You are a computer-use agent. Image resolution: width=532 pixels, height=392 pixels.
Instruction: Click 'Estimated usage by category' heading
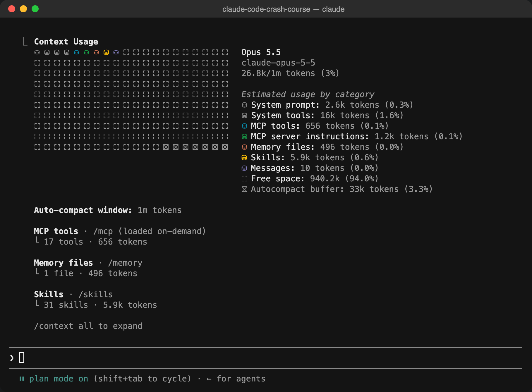point(308,94)
